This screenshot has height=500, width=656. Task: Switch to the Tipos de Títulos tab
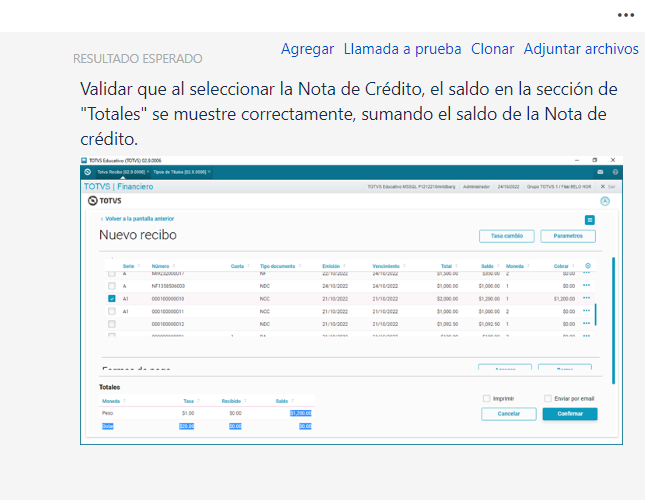pyautogui.click(x=179, y=172)
